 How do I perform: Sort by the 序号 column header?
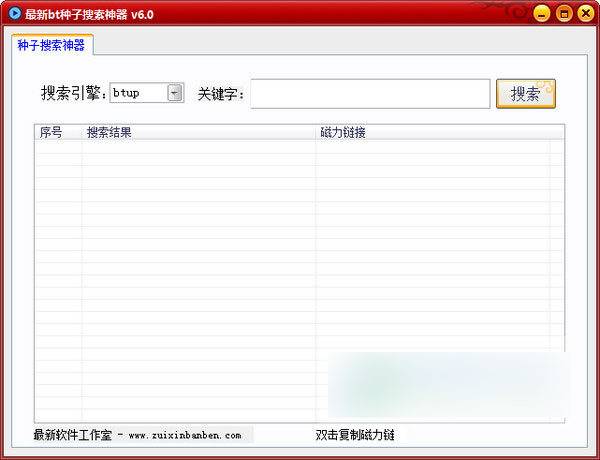coord(58,132)
